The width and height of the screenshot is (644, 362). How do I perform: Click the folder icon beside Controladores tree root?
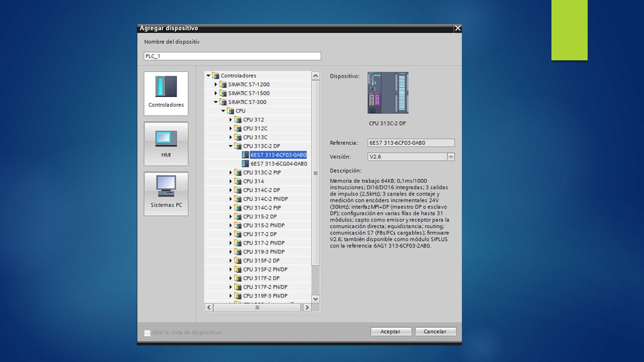(x=216, y=75)
